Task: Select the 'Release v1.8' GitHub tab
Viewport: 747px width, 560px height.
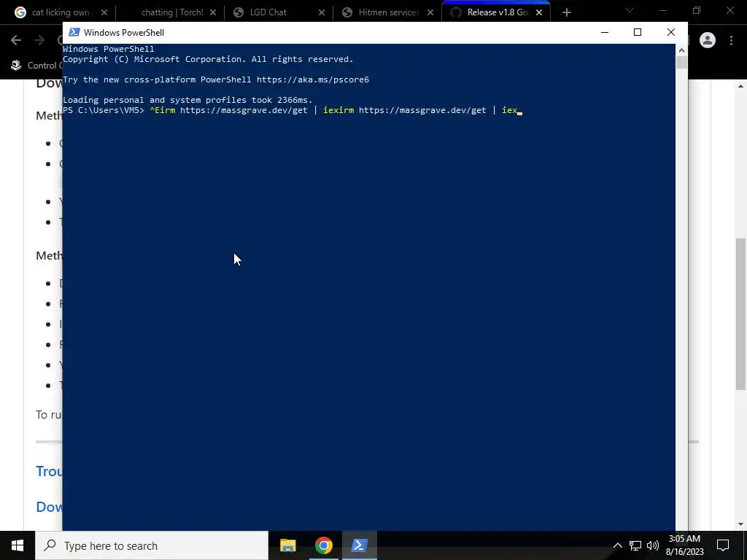Action: [496, 12]
